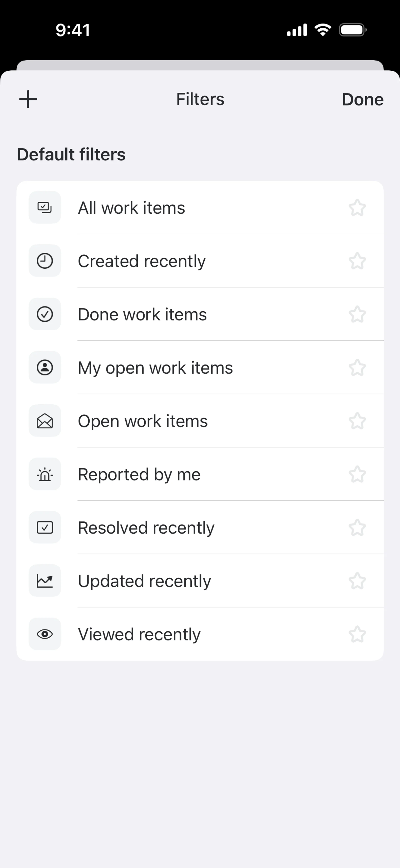The width and height of the screenshot is (400, 868).
Task: Tap the clock icon for Created recently
Action: tap(45, 261)
